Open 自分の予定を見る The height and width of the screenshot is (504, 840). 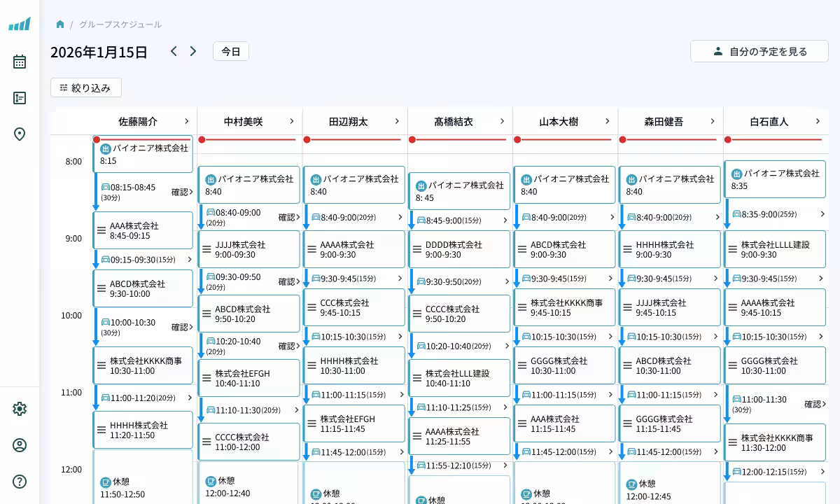pyautogui.click(x=759, y=50)
